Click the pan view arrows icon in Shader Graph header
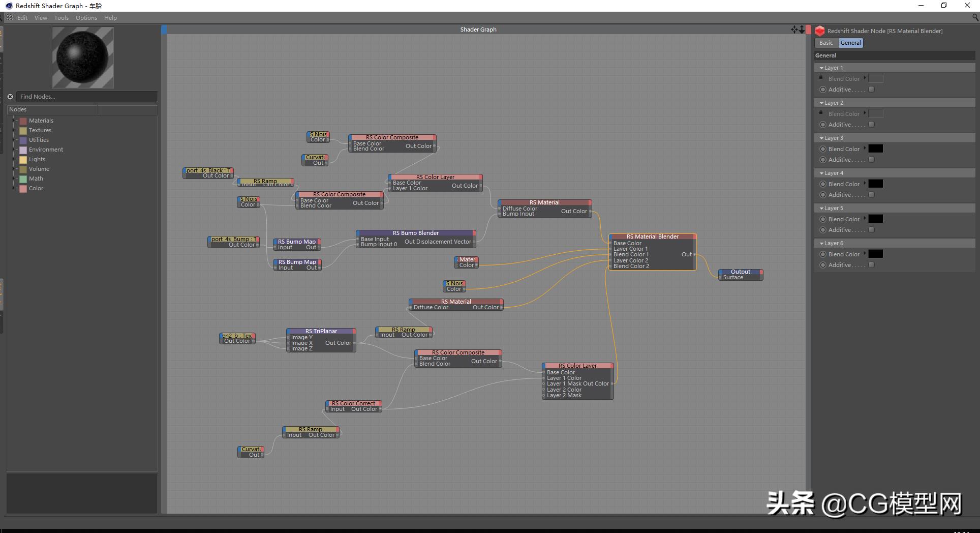980x533 pixels. coord(794,29)
